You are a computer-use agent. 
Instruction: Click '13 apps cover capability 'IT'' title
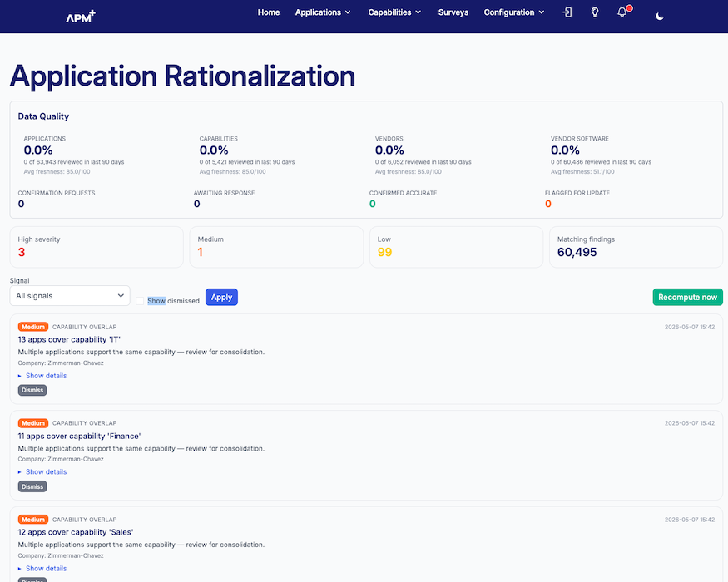(69, 340)
